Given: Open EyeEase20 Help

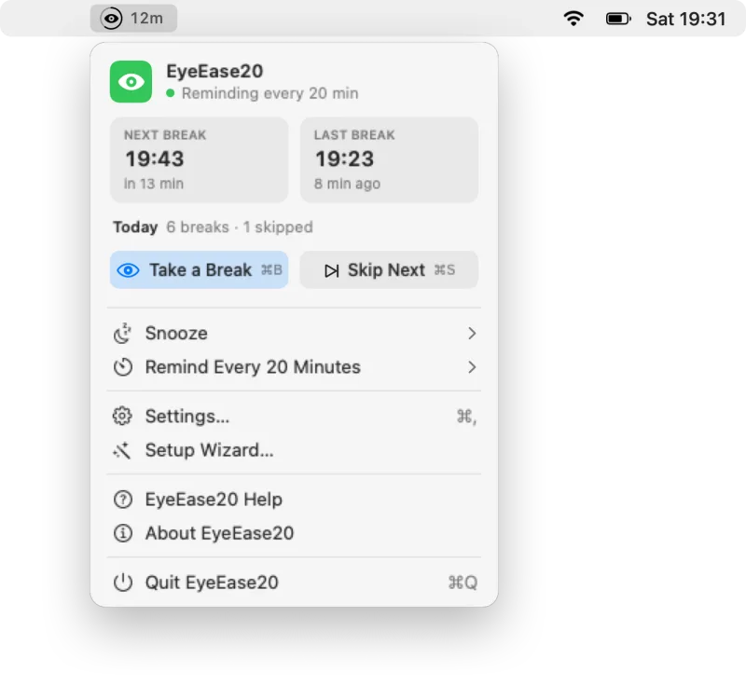Looking at the screenshot, I should click(x=294, y=500).
